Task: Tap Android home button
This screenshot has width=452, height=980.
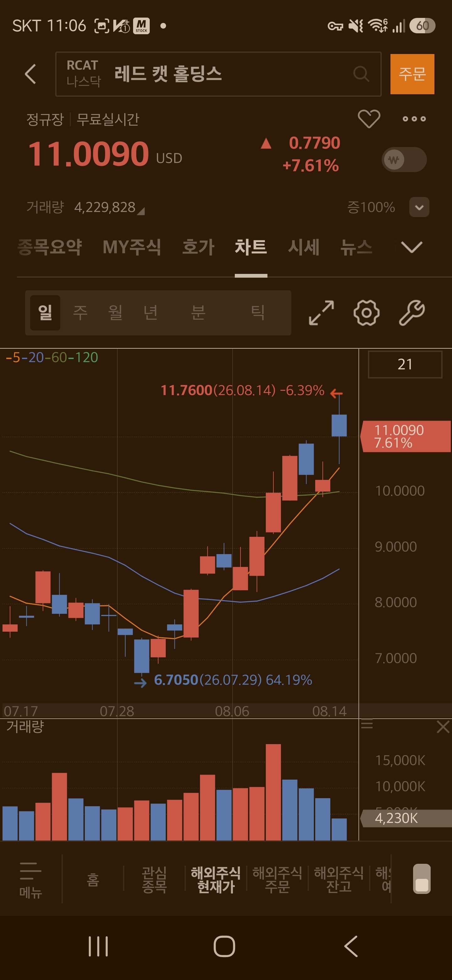Action: tap(224, 946)
